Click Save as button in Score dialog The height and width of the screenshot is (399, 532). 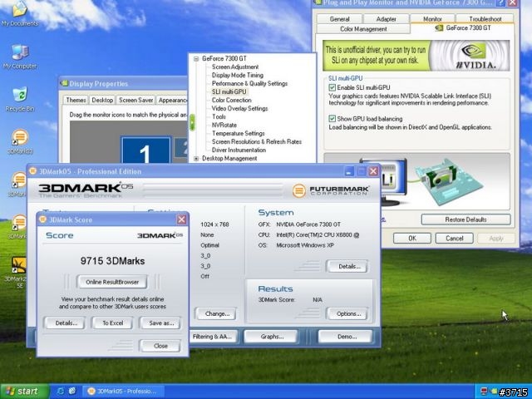[161, 323]
